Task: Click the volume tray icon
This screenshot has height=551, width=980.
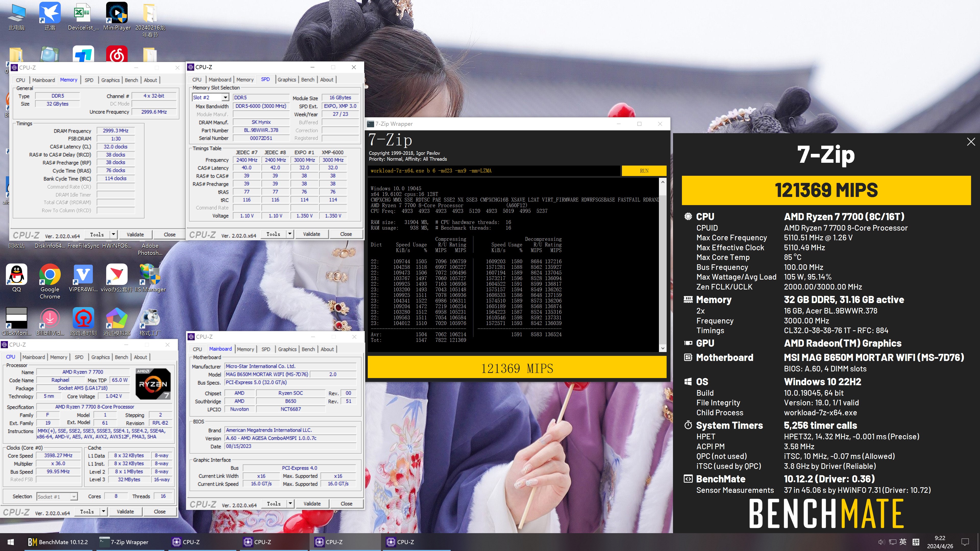Action: pyautogui.click(x=881, y=542)
